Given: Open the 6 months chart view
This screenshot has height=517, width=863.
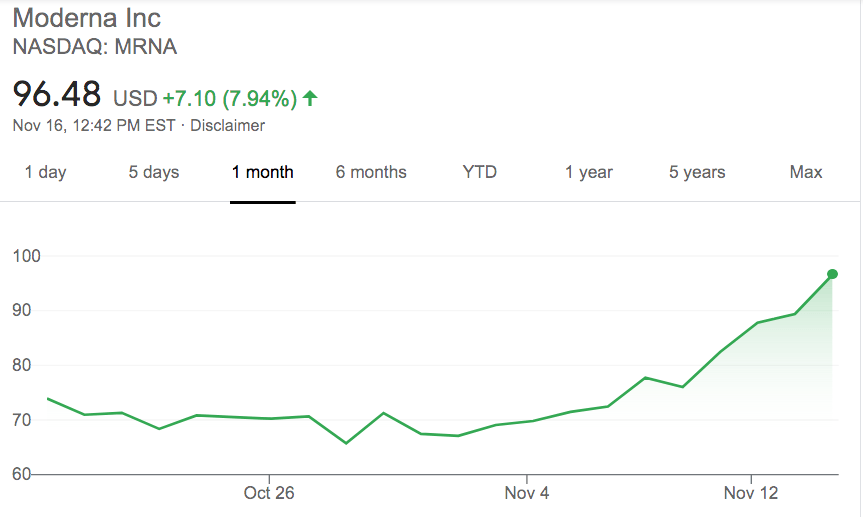Looking at the screenshot, I should pos(371,172).
